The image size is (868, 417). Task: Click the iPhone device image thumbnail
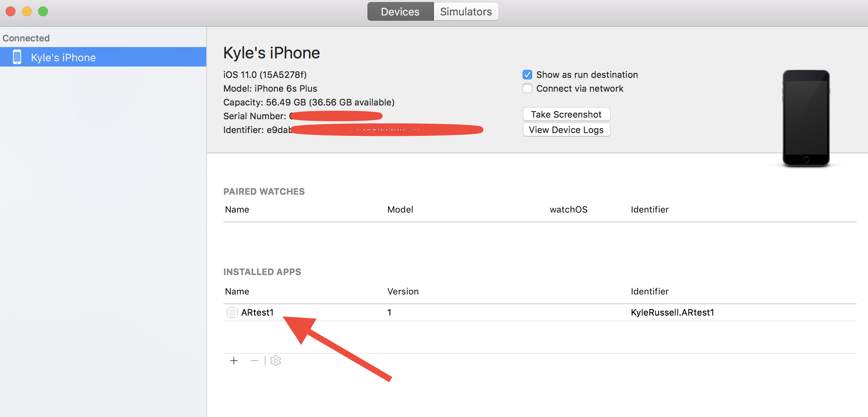pos(806,118)
